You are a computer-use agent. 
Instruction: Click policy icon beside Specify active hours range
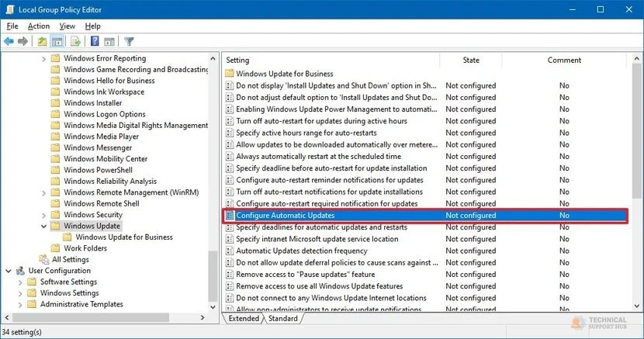pos(230,133)
